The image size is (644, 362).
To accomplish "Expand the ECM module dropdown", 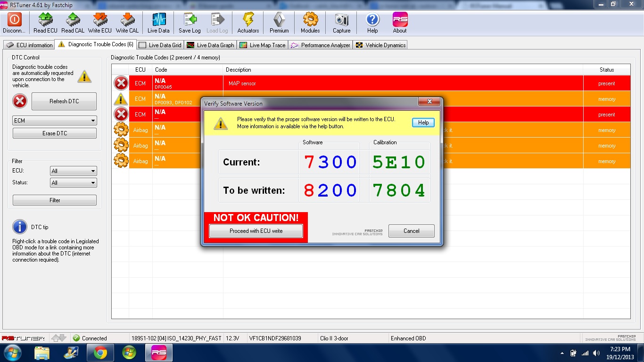I will [55, 121].
